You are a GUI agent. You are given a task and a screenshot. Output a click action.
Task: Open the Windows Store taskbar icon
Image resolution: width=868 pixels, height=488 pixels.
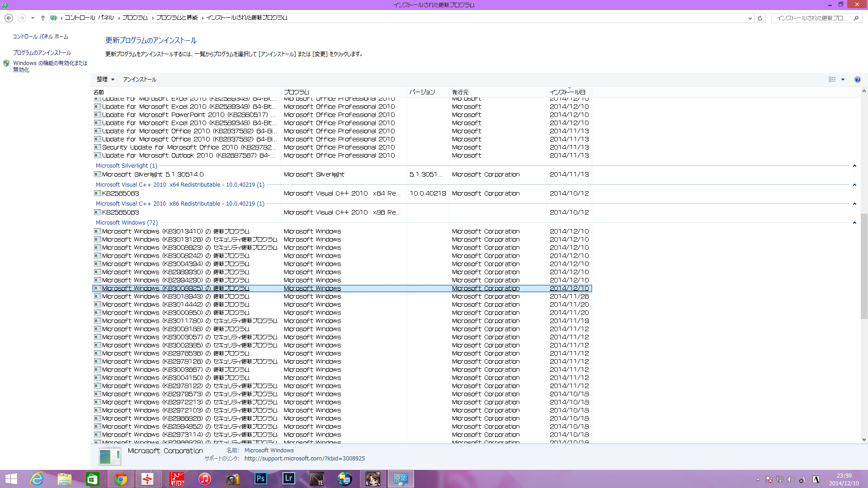point(93,479)
